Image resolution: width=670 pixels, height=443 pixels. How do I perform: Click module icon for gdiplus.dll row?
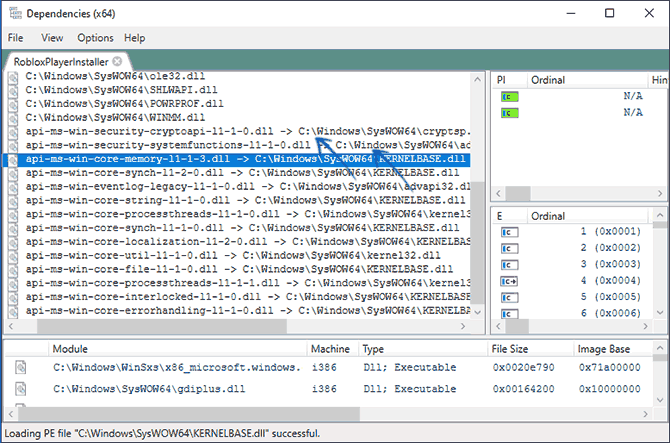[21, 389]
